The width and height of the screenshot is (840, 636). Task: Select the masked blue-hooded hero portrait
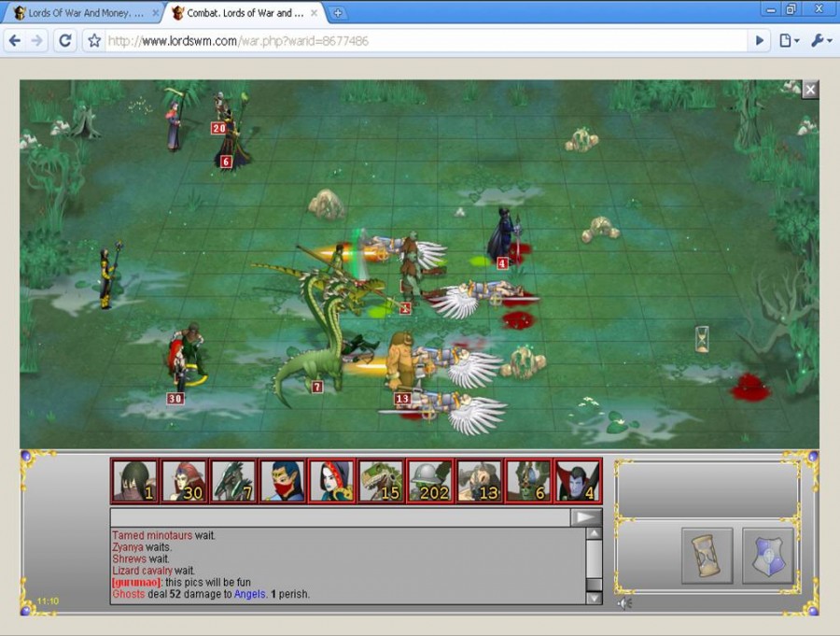(x=282, y=481)
